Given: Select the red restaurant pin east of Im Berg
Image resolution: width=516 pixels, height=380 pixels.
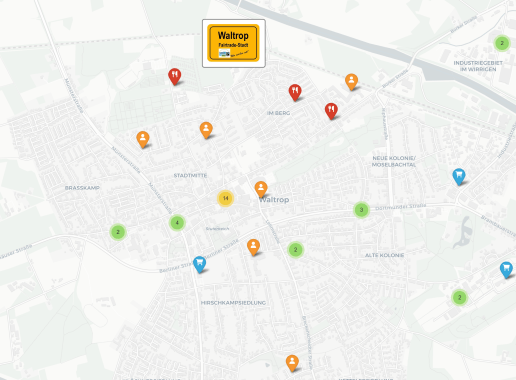Looking at the screenshot, I should coord(331,111).
